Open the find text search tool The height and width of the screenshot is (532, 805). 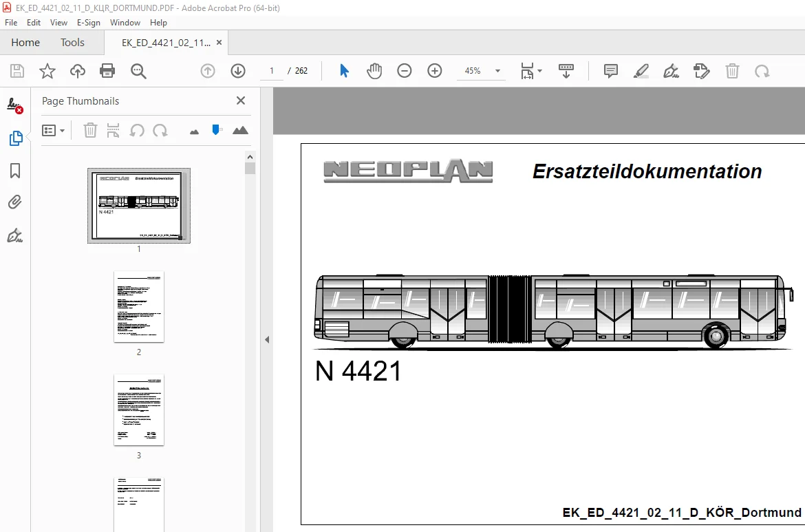click(138, 71)
